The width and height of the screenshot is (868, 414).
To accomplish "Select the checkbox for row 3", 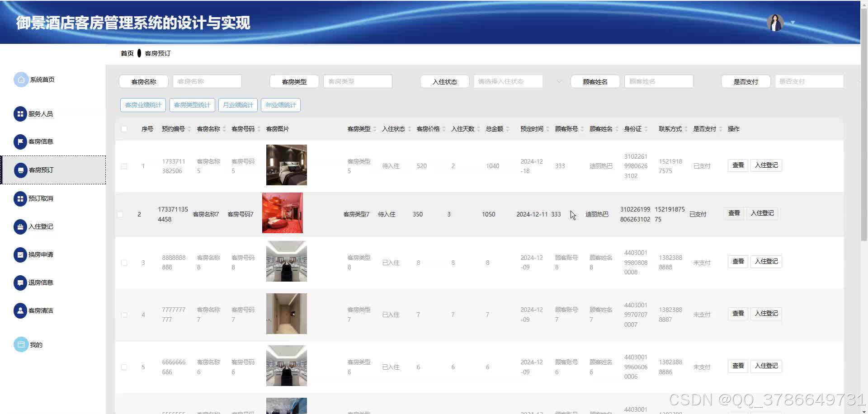I will point(124,263).
